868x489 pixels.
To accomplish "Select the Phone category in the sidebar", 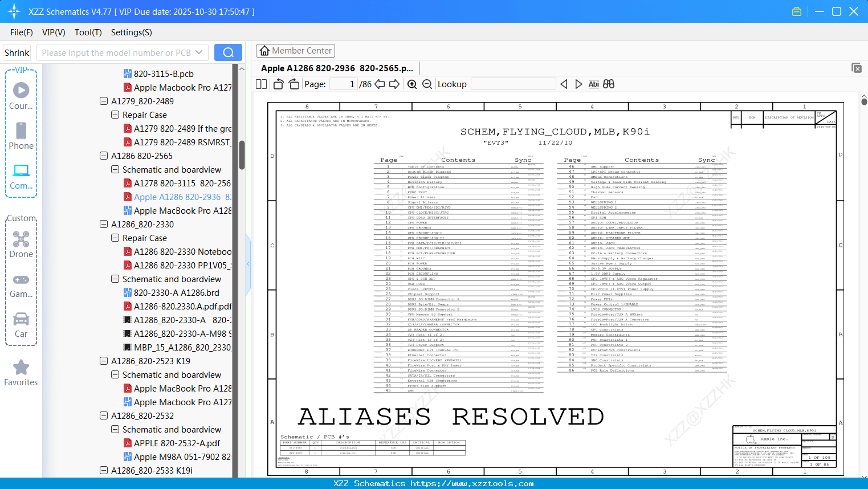I will [x=21, y=136].
